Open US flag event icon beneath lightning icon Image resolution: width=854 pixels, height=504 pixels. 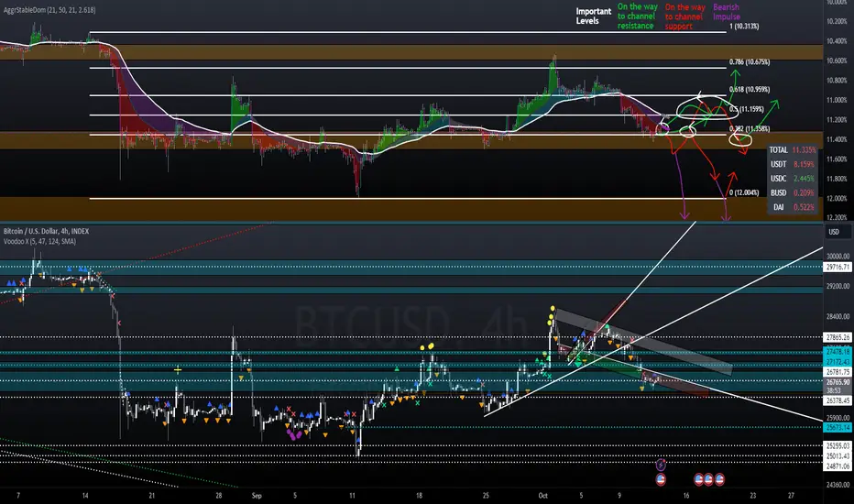[x=661, y=479]
